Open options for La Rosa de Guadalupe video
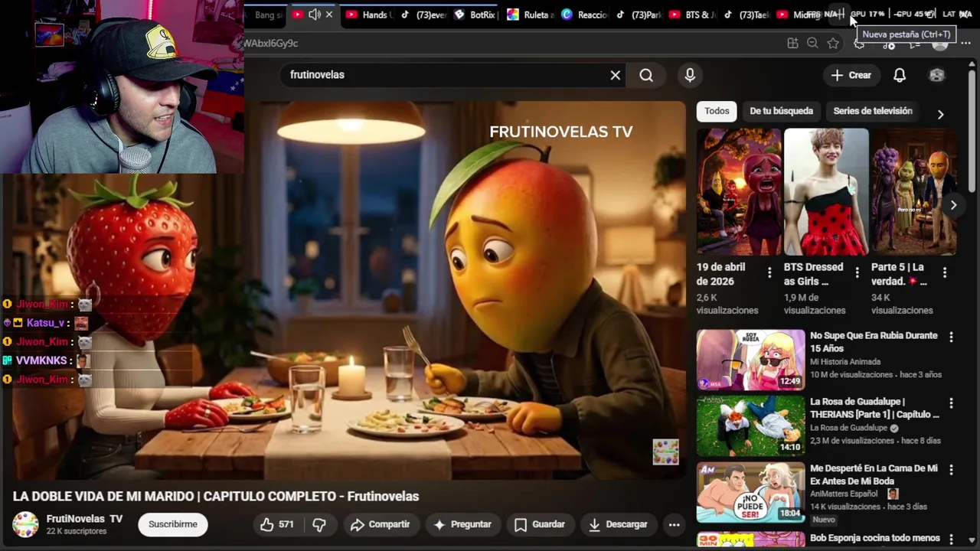980x551 pixels. coord(951,403)
